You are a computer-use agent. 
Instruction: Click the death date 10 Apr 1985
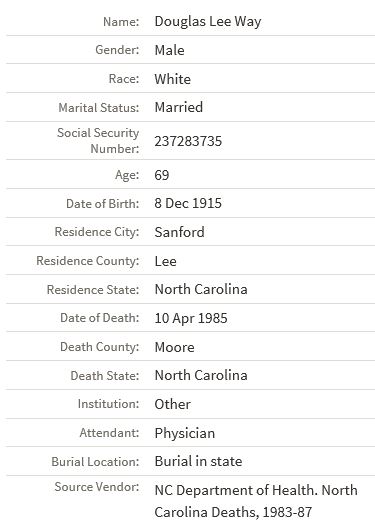tap(191, 318)
